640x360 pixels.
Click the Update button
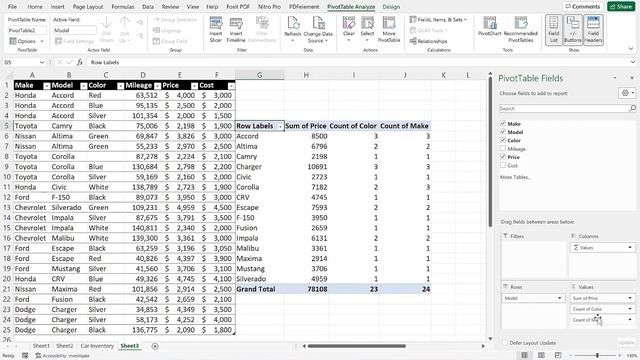626,343
